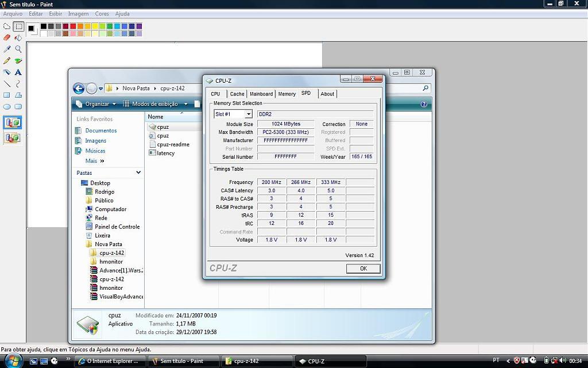Pick the red color swatch in Paint palette
588x368 pixels.
(x=73, y=26)
